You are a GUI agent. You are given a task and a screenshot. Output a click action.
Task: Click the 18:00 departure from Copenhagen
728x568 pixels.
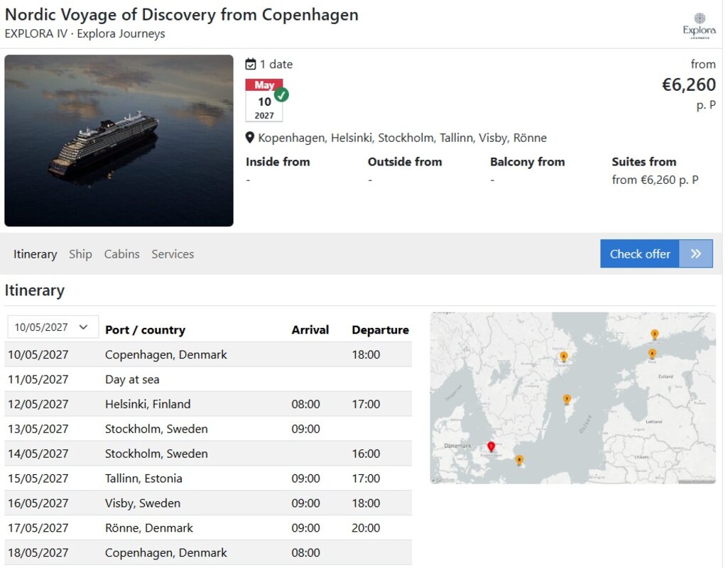[x=366, y=354]
